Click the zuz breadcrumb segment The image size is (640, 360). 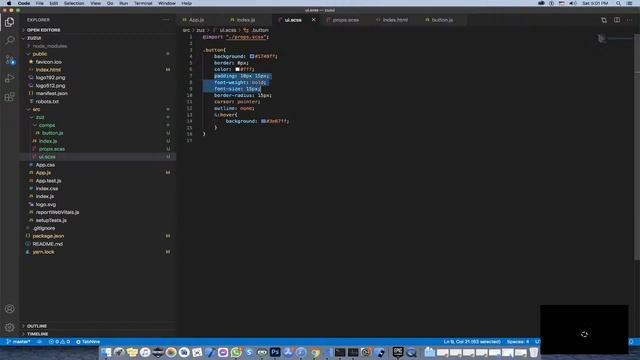coord(200,30)
